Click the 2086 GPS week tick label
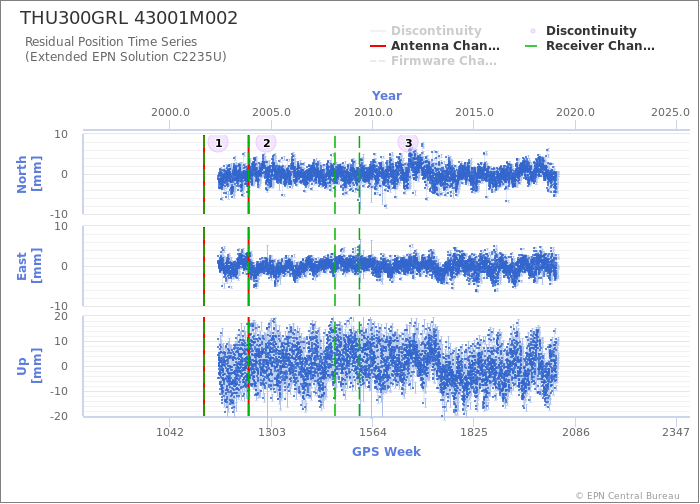The height and width of the screenshot is (504, 700). point(575,432)
